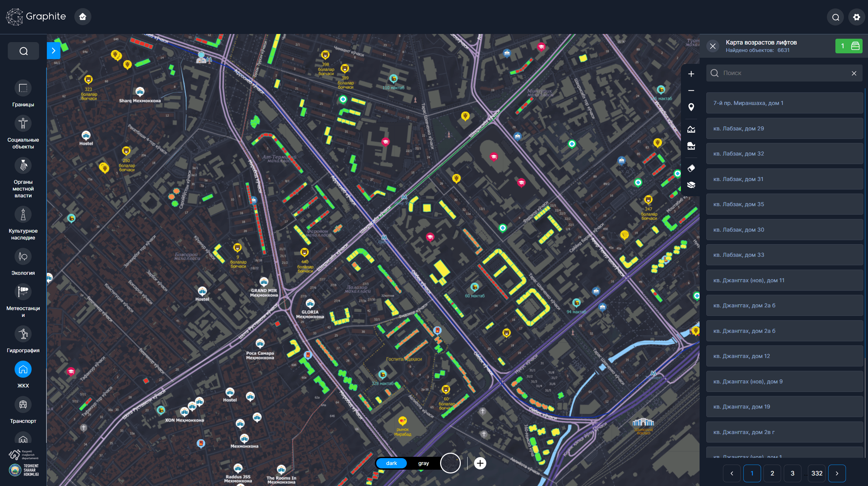Click the location pin tool on map
Image resolution: width=868 pixels, height=486 pixels.
691,107
